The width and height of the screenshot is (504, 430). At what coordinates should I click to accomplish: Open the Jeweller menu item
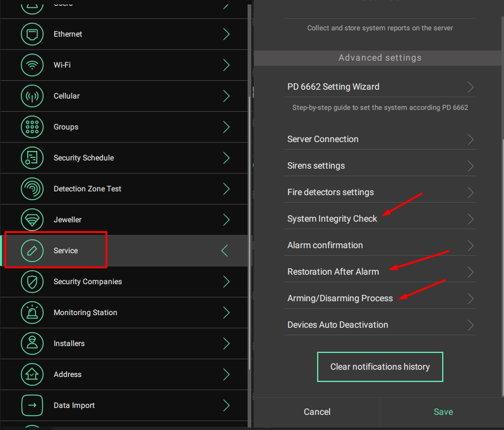(124, 220)
